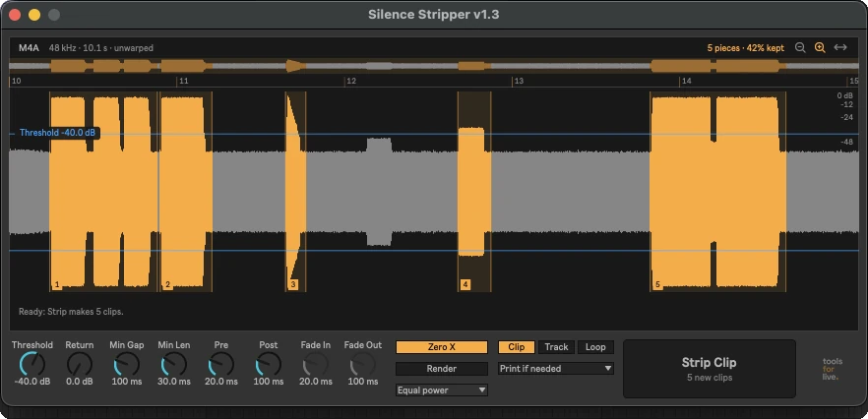Toggle the Zero X button
This screenshot has height=419, width=868.
pyautogui.click(x=442, y=347)
